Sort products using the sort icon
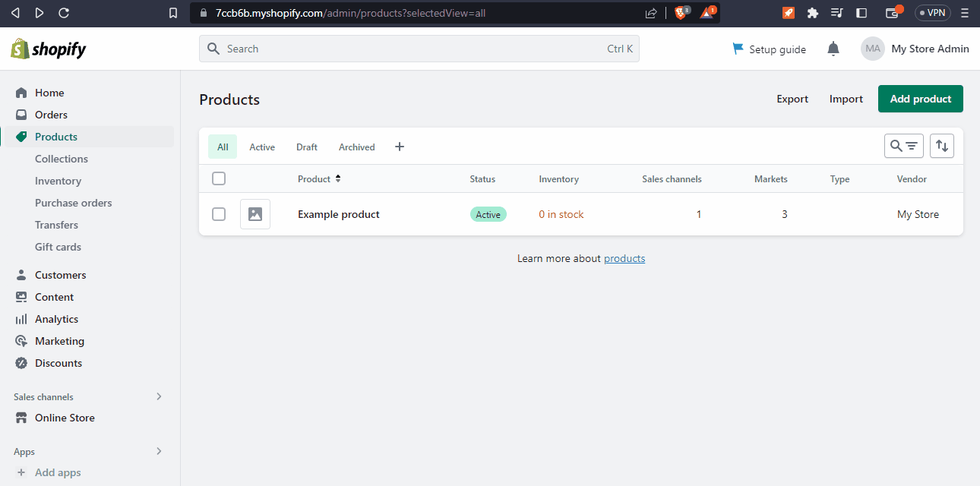The image size is (980, 486). (941, 145)
